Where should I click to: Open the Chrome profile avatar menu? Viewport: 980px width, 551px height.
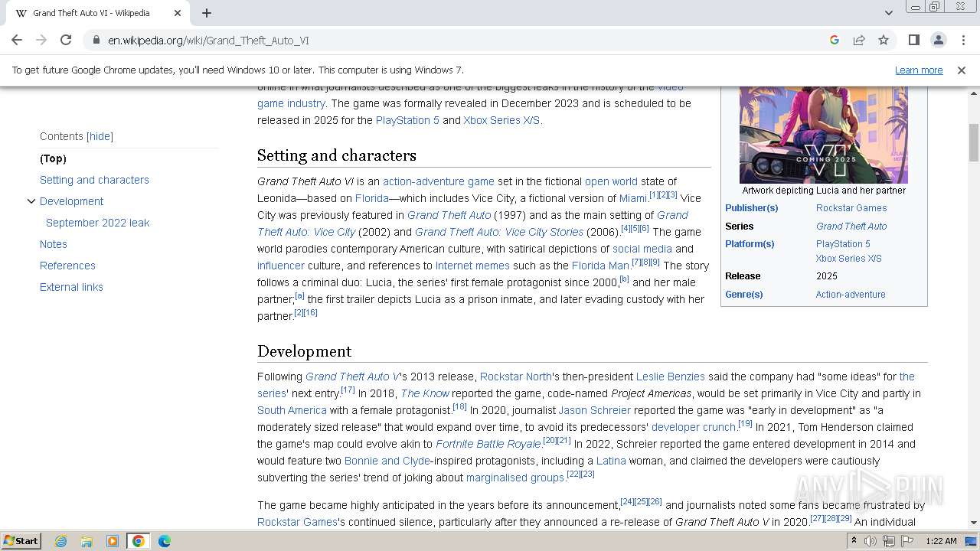(938, 41)
